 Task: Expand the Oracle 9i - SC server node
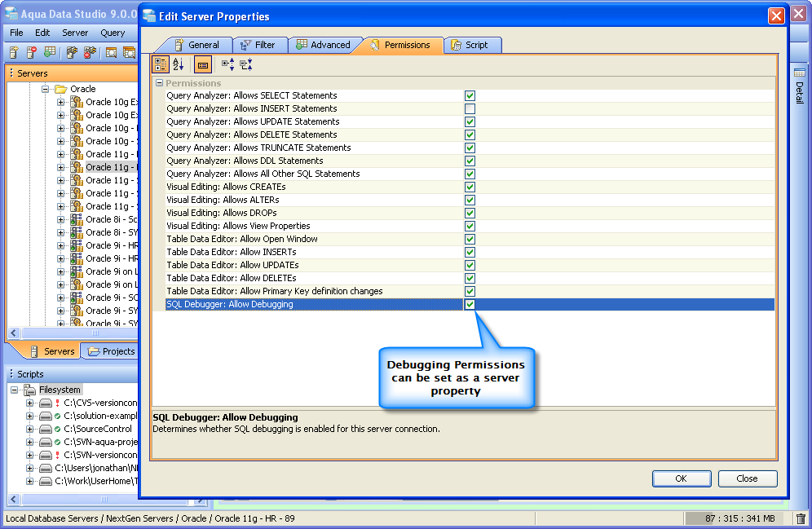(x=61, y=298)
